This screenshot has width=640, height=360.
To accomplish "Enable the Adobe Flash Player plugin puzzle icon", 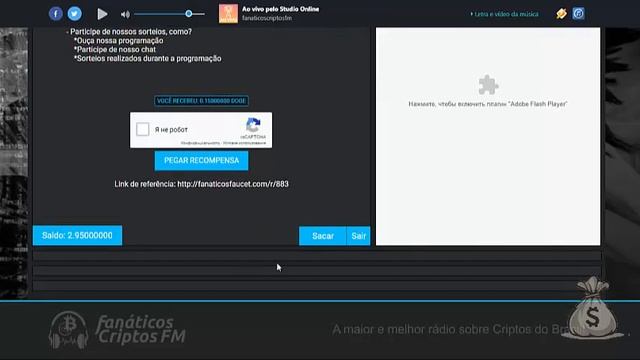I will point(488,84).
